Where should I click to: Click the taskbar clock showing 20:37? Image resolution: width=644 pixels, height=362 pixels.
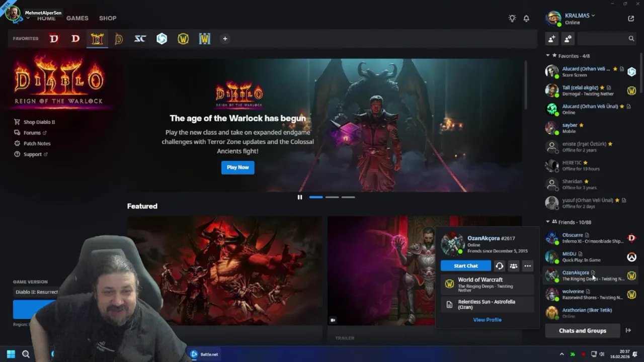click(620, 354)
